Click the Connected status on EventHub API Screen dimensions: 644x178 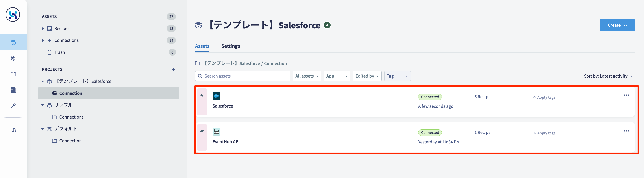click(x=430, y=133)
